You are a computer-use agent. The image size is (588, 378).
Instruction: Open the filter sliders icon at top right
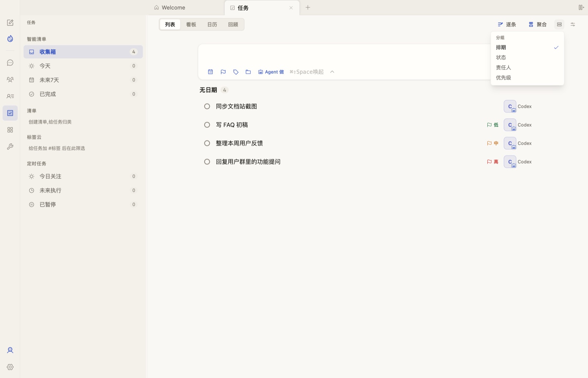(573, 24)
